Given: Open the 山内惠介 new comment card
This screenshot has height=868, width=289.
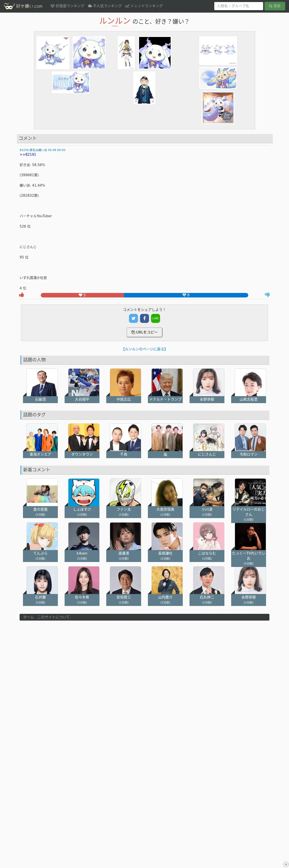Looking at the screenshot, I should point(165,586).
